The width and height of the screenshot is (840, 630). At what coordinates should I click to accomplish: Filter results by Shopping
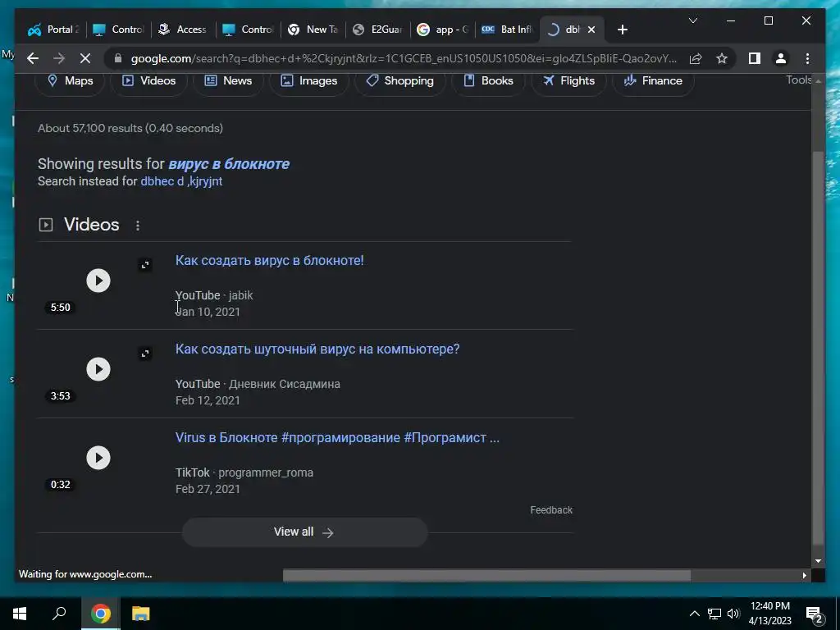click(x=399, y=81)
